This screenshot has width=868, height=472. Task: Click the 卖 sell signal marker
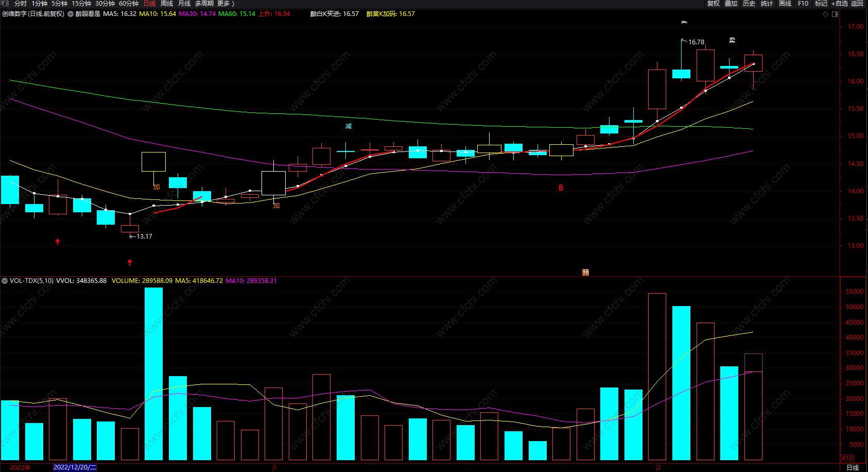(732, 40)
